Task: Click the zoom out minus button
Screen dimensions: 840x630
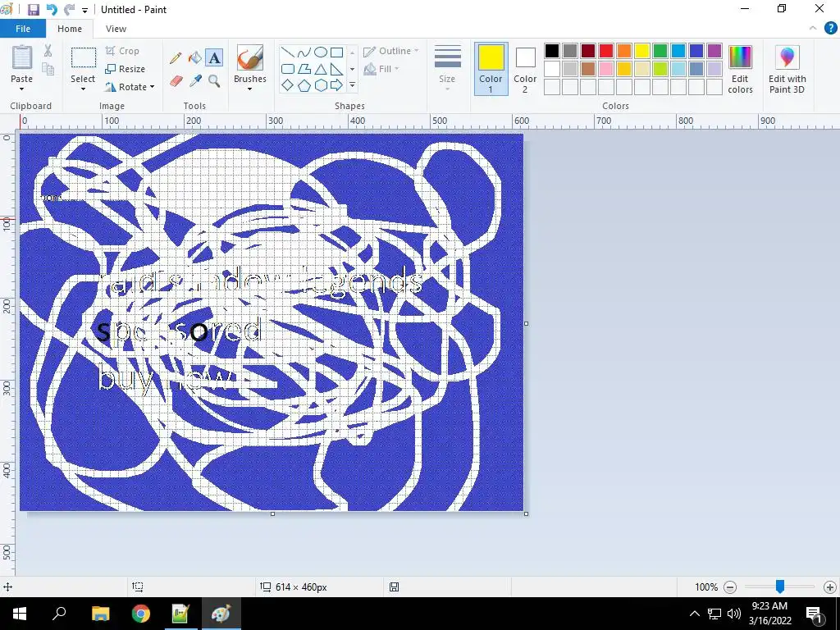Action: click(729, 587)
